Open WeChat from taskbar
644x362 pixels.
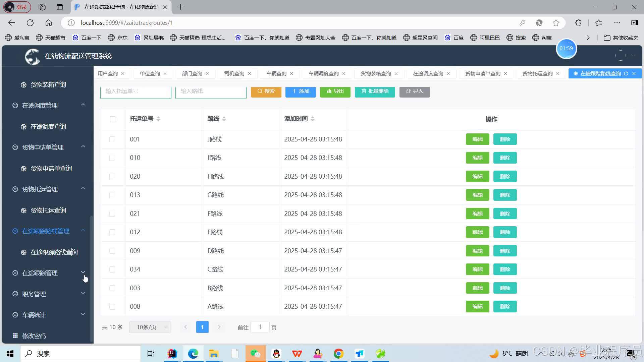click(255, 354)
